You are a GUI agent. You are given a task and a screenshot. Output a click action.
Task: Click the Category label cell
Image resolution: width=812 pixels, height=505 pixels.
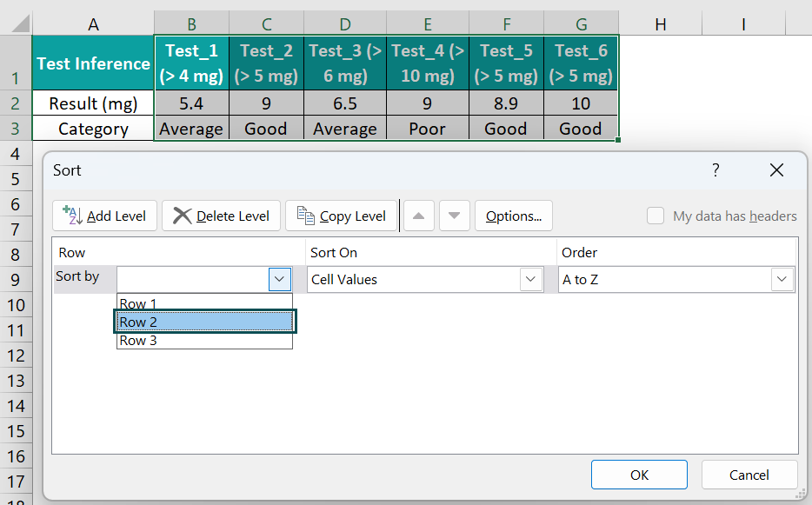tap(93, 128)
